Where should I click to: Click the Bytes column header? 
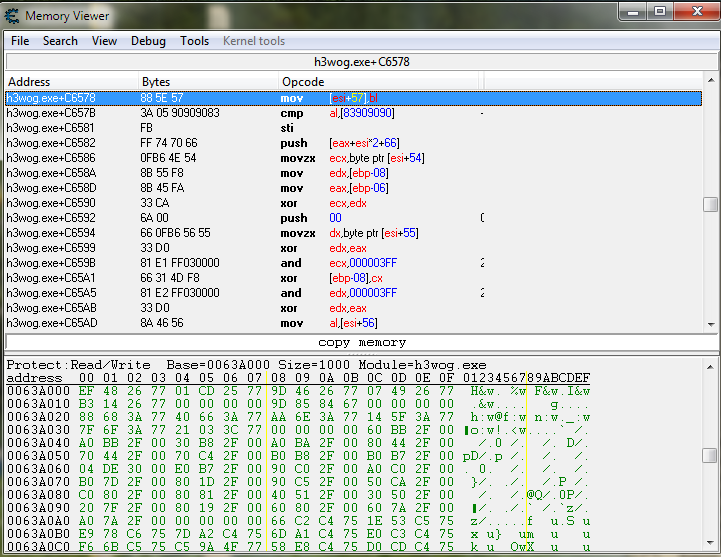coord(208,81)
